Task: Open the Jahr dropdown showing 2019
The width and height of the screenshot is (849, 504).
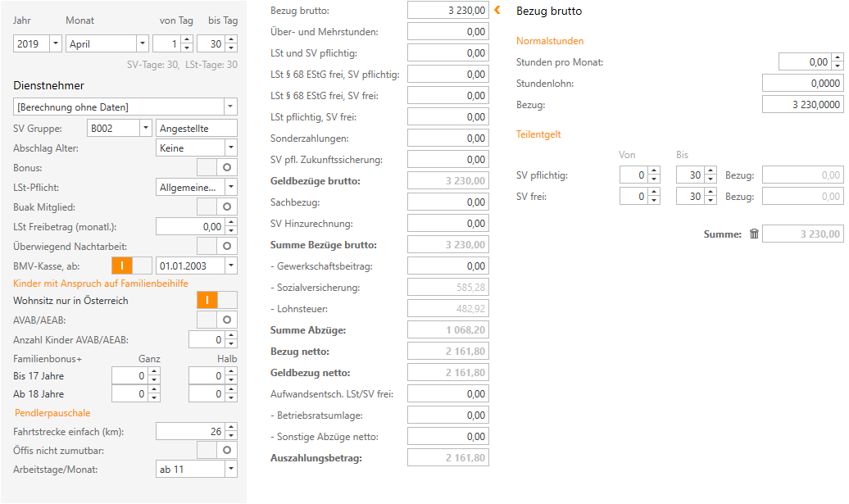Action: 56,43
